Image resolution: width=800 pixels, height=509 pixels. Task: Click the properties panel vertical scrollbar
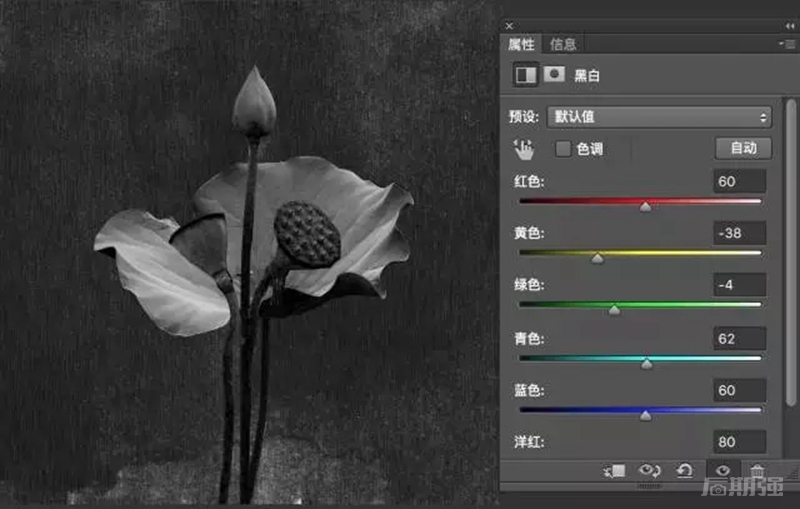791,252
